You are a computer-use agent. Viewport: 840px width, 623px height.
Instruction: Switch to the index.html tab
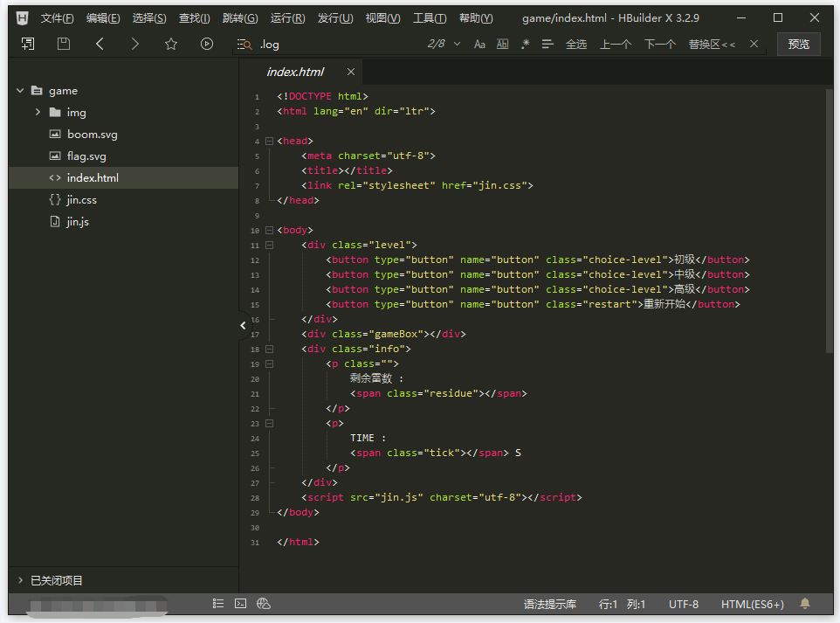[x=295, y=72]
